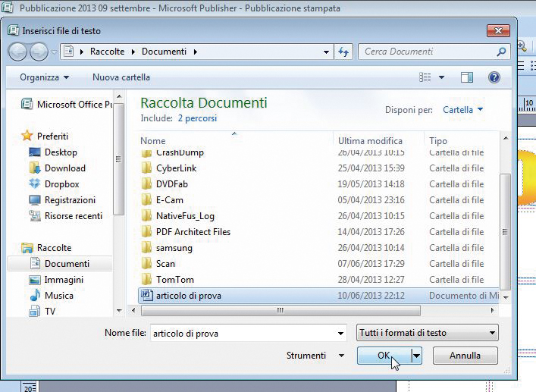Open the Disponi per Cartella dropdown
This screenshot has width=536, height=392.
pos(463,110)
